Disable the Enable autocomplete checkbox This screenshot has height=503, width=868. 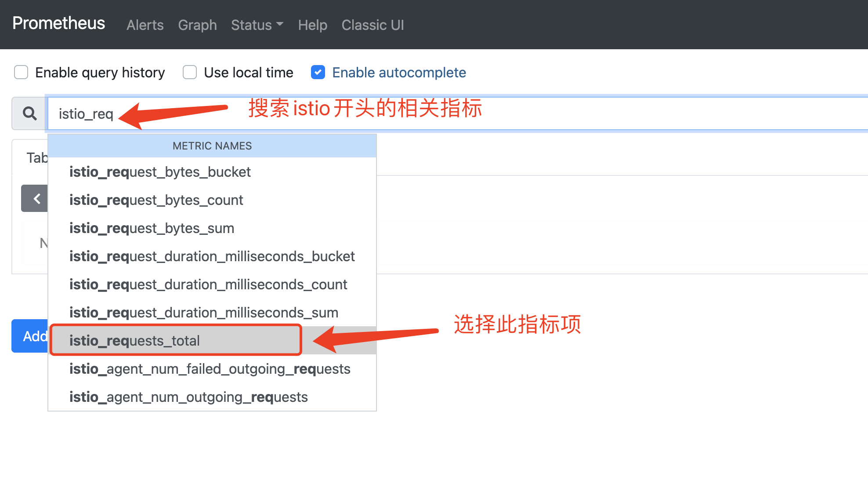point(318,72)
